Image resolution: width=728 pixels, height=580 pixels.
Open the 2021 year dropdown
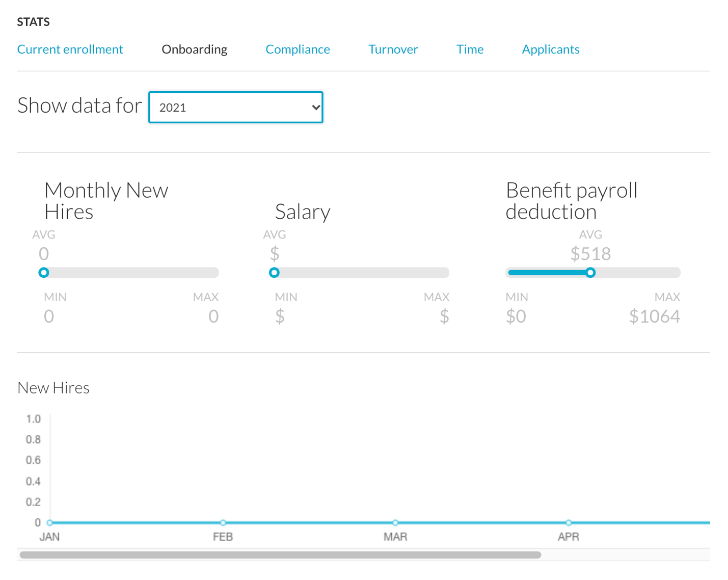(x=235, y=107)
